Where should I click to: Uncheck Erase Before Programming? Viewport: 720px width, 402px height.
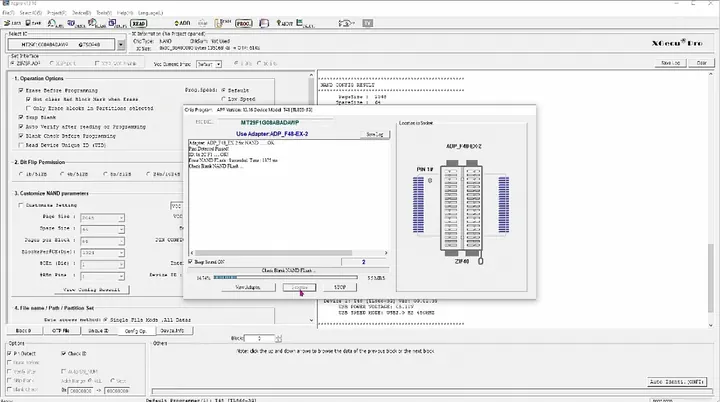pyautogui.click(x=21, y=91)
